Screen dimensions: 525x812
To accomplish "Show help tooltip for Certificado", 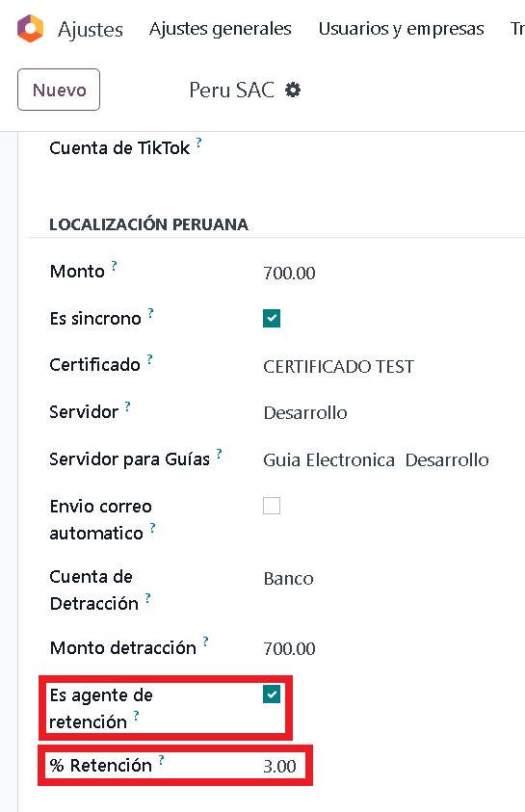I will 149,359.
